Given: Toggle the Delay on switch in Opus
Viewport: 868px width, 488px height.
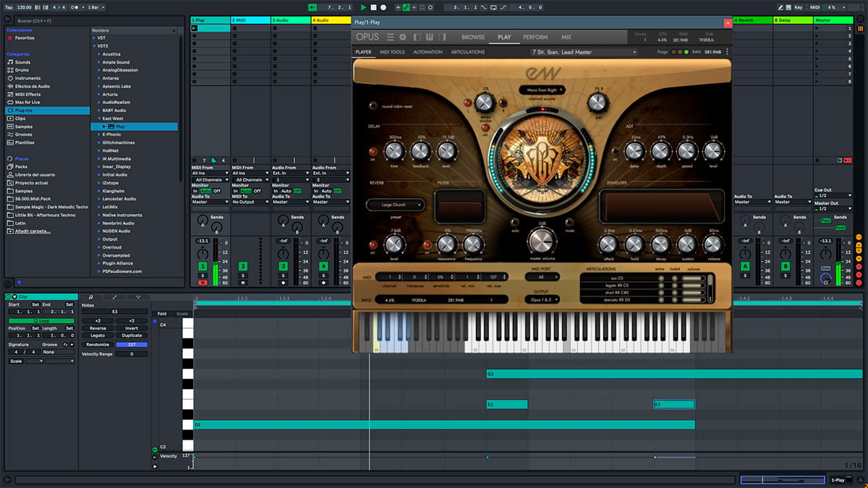Looking at the screenshot, I should [x=373, y=152].
